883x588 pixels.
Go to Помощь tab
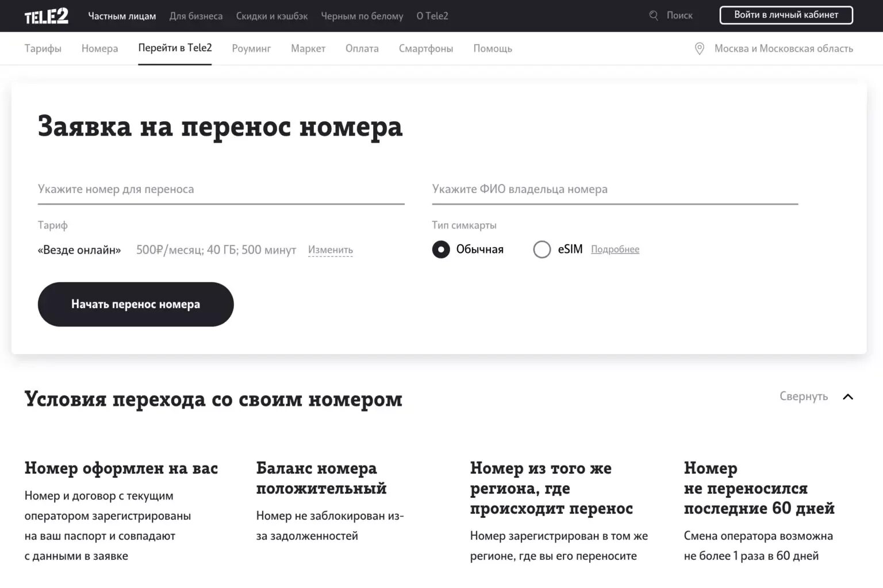[493, 49]
